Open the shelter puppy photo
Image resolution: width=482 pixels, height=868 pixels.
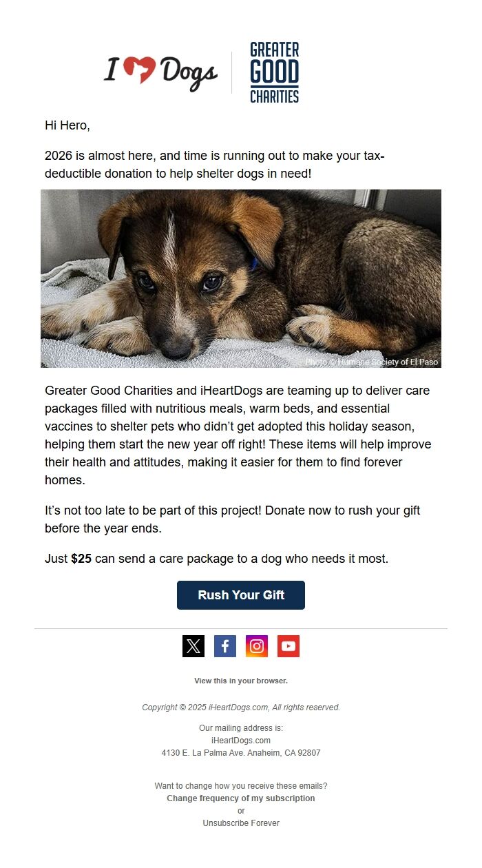coord(241,278)
